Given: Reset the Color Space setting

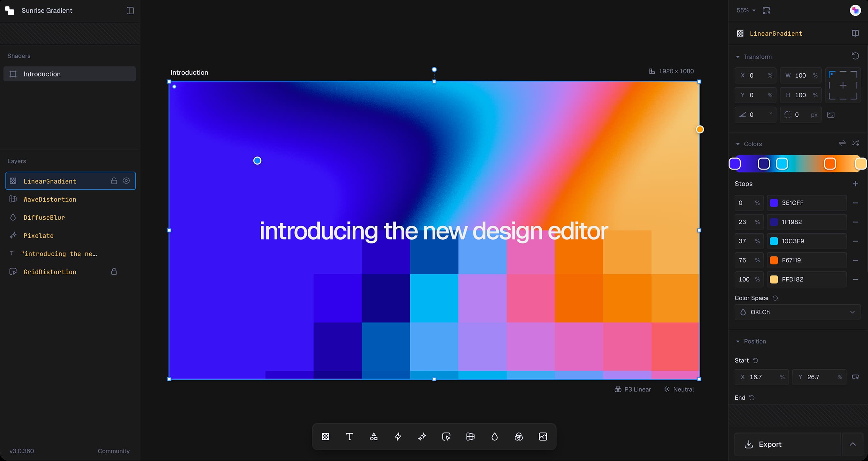Looking at the screenshot, I should [x=775, y=298].
